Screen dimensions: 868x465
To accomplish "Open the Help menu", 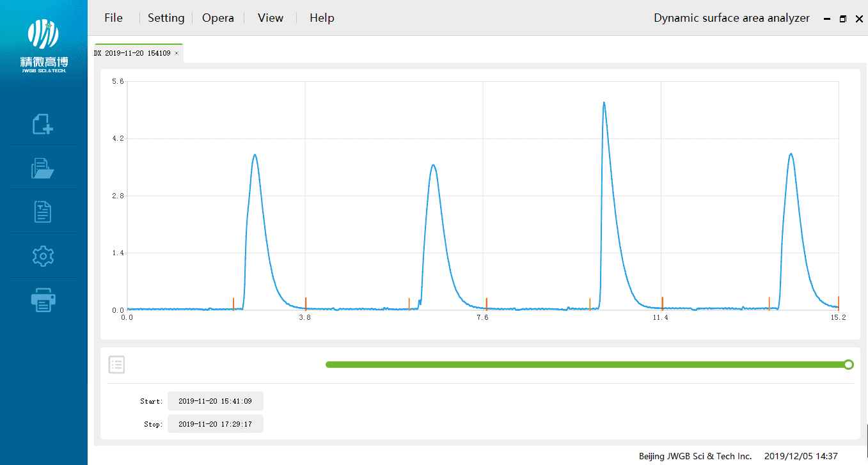I will point(322,18).
